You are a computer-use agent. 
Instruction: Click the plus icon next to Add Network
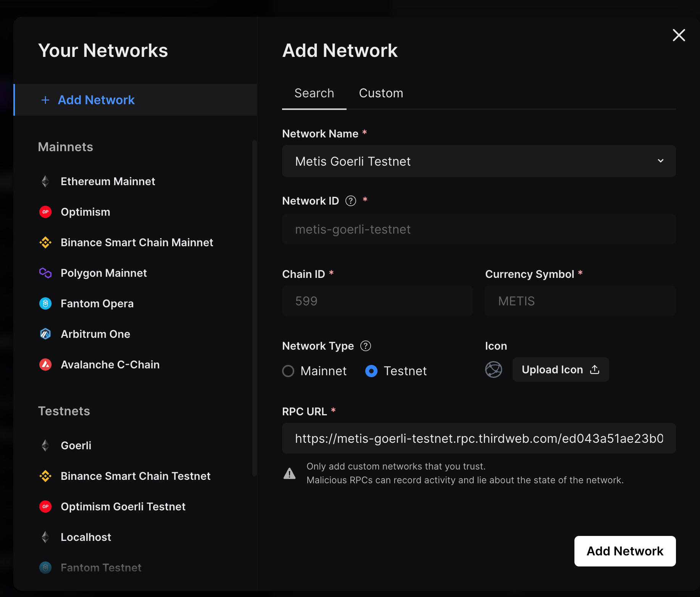point(45,100)
